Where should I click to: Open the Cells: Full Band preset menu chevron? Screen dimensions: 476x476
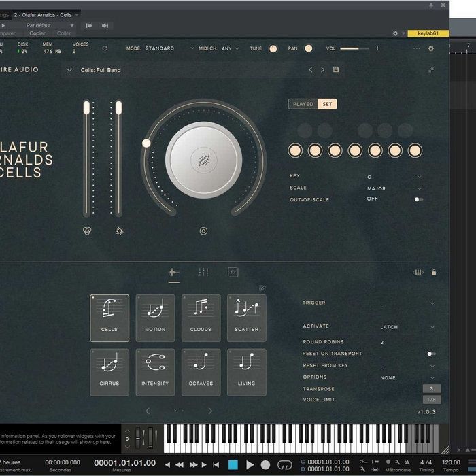tap(69, 70)
